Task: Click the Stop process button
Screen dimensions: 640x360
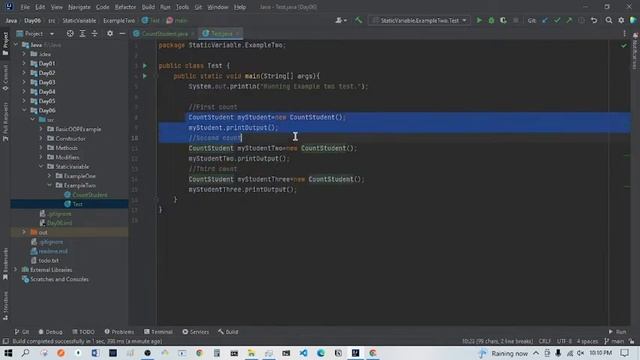Action: click(x=516, y=20)
